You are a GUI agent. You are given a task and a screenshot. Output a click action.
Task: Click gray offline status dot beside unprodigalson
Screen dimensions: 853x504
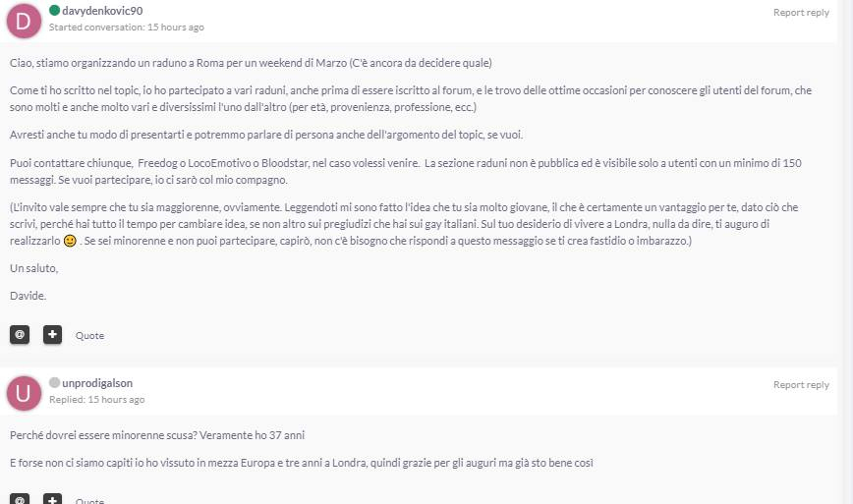tap(54, 382)
